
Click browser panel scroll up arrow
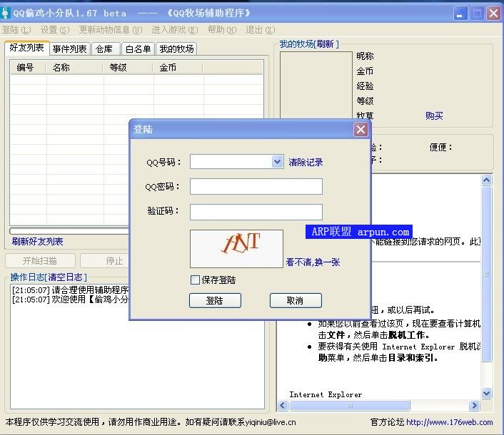tap(487, 180)
